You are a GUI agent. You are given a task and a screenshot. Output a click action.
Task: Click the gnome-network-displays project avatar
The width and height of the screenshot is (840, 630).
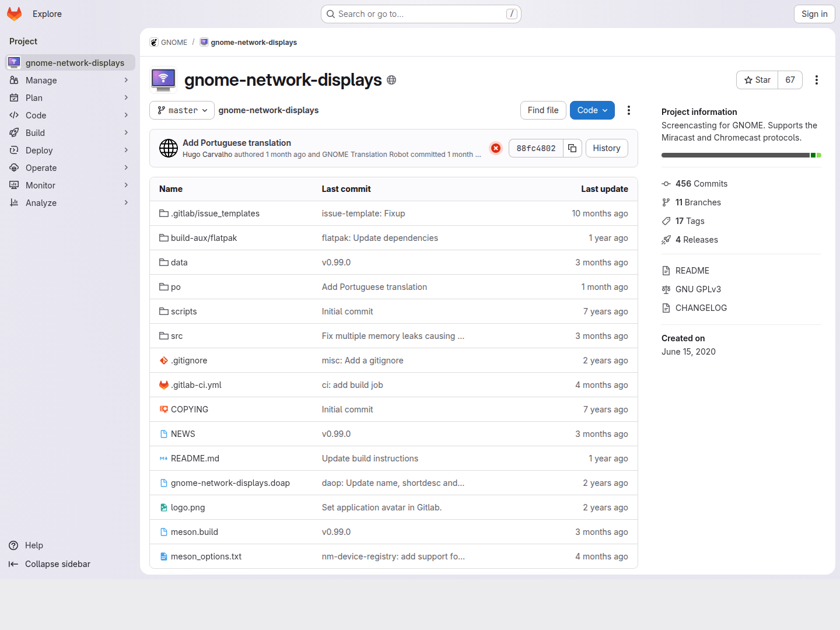pyautogui.click(x=163, y=80)
